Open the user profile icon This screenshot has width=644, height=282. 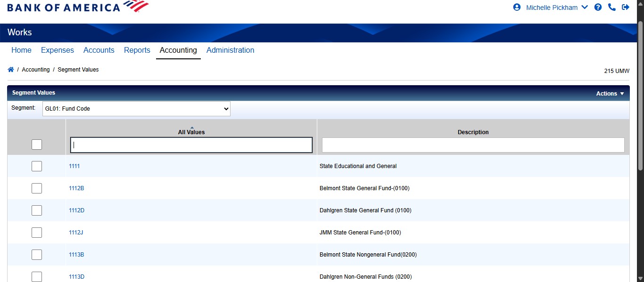(x=516, y=7)
